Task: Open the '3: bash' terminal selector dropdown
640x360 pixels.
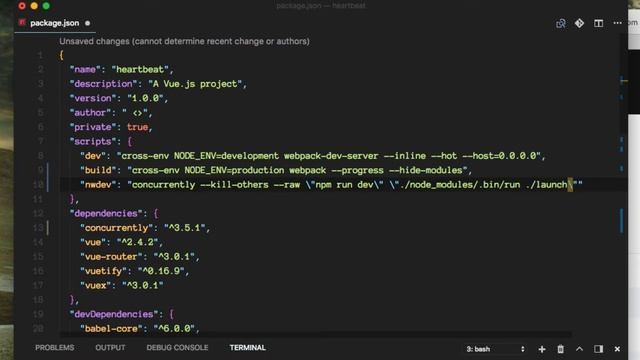Action: point(495,349)
